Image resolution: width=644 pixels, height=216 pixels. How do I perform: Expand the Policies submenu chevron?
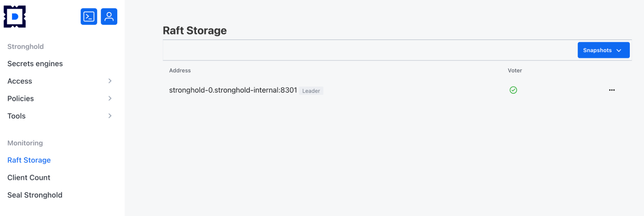[x=110, y=98]
